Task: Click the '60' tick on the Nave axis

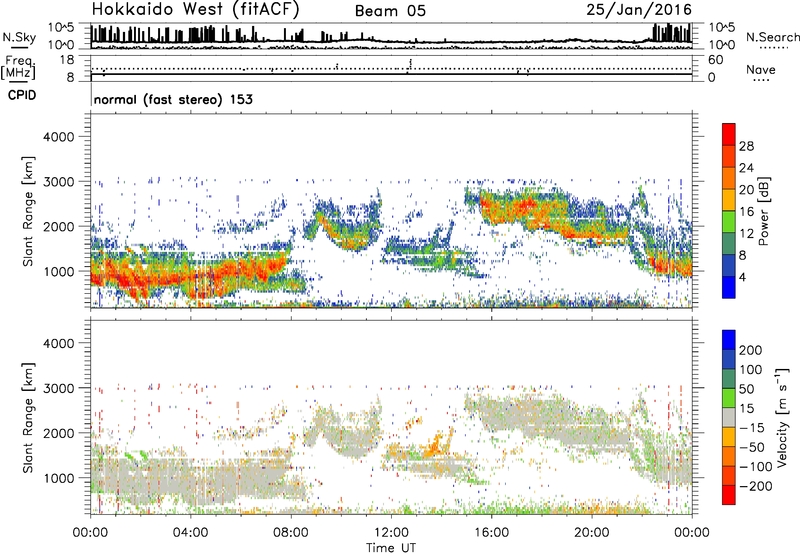Action: pos(715,60)
